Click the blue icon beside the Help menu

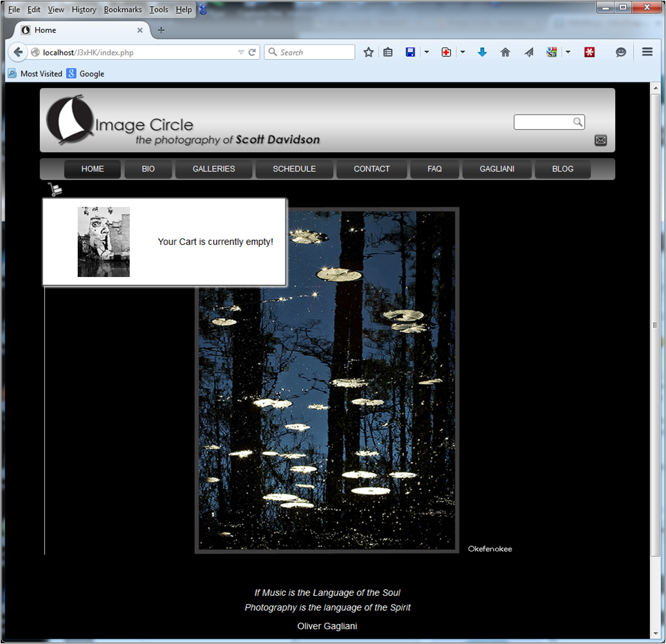pyautogui.click(x=203, y=10)
